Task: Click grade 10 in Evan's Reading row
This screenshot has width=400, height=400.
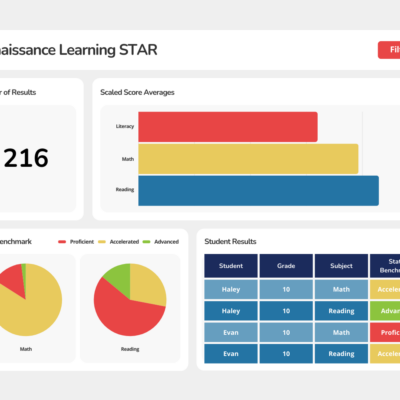Action: click(x=286, y=354)
